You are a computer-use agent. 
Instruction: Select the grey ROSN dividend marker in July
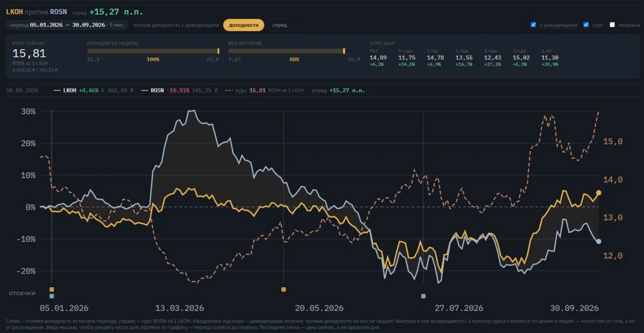pos(423,296)
